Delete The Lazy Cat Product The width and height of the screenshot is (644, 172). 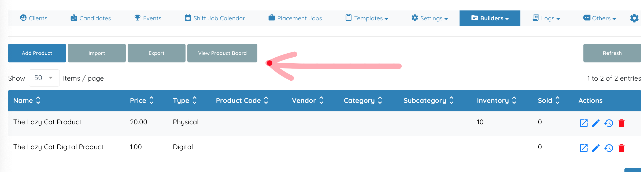click(x=621, y=123)
